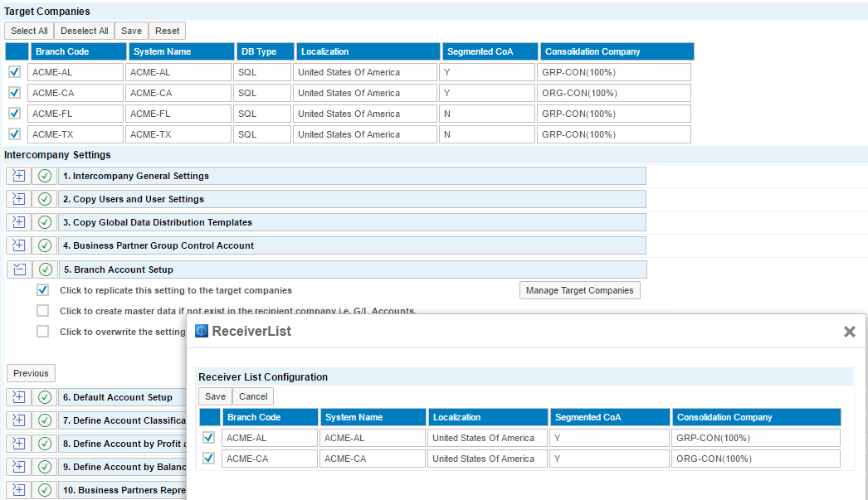The height and width of the screenshot is (500, 868).
Task: Click green check icon next to Branch Account Setup
Action: (x=46, y=269)
